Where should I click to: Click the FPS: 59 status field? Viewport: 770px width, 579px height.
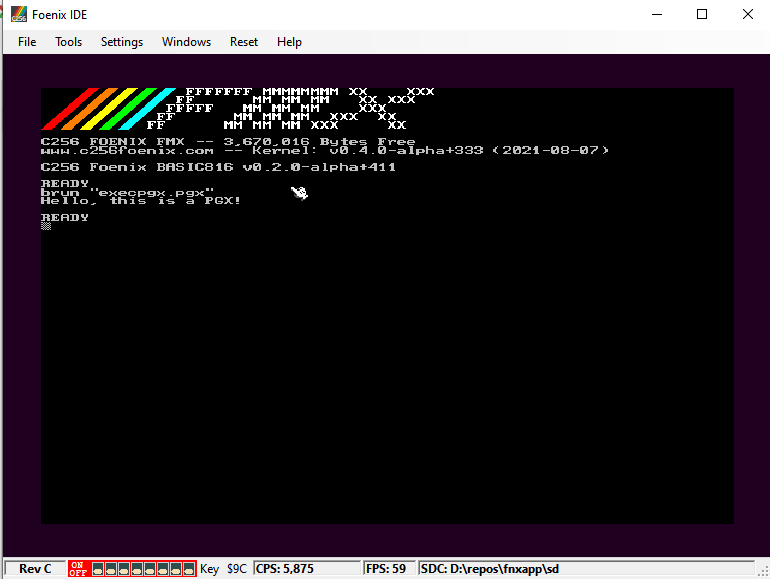click(390, 569)
